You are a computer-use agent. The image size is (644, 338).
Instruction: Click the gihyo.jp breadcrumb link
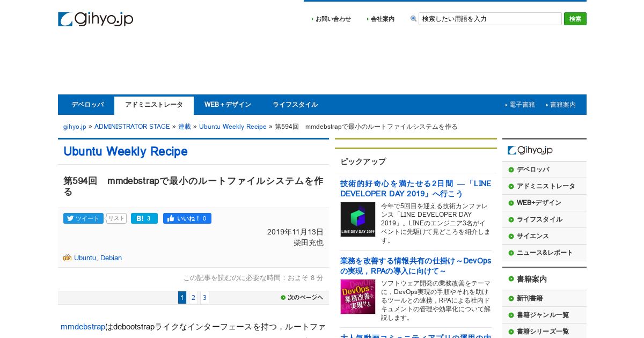[x=75, y=127]
